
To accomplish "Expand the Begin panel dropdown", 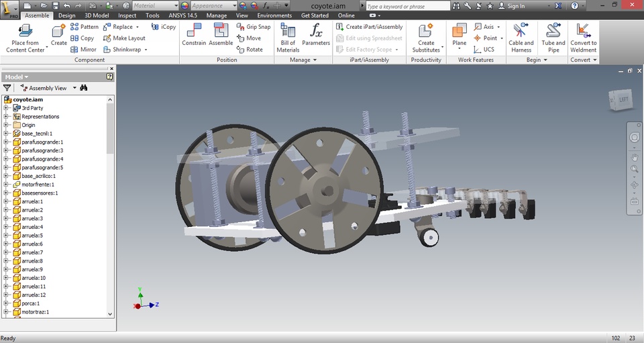I will 537,60.
